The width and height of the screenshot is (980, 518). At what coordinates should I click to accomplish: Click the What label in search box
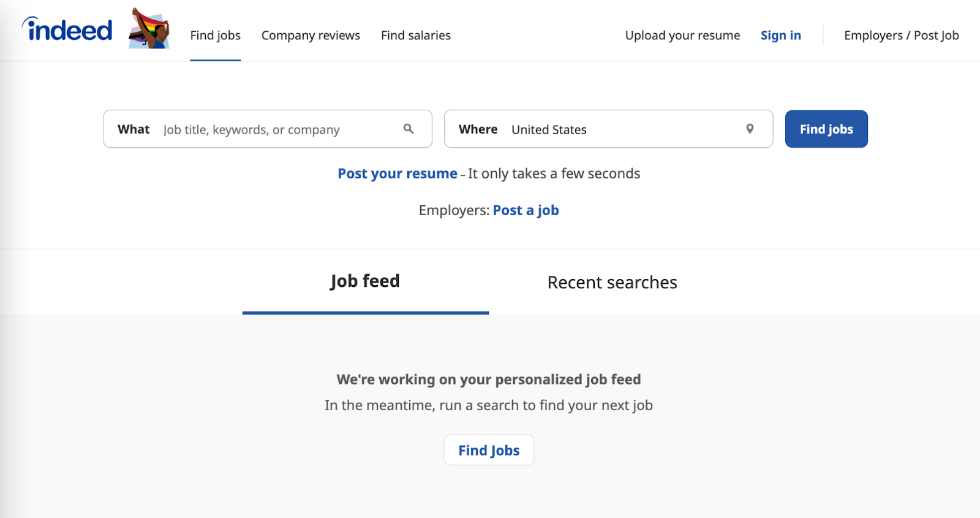[134, 129]
